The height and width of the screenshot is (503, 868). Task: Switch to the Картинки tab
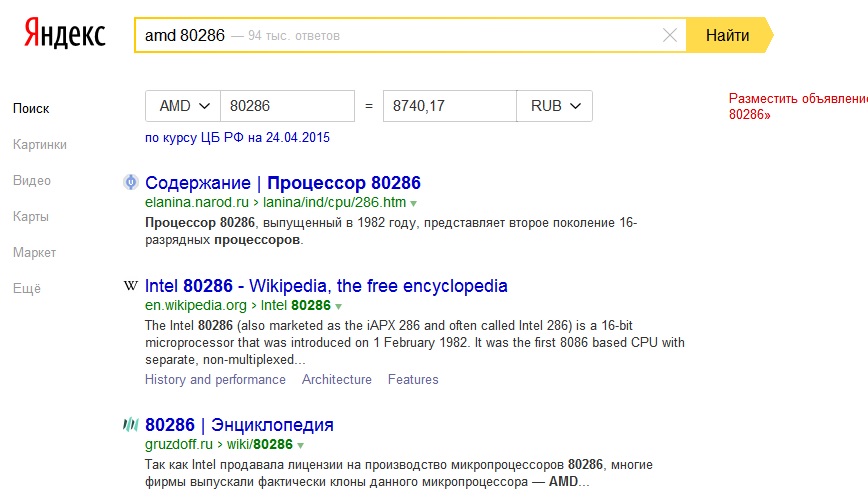pyautogui.click(x=40, y=144)
